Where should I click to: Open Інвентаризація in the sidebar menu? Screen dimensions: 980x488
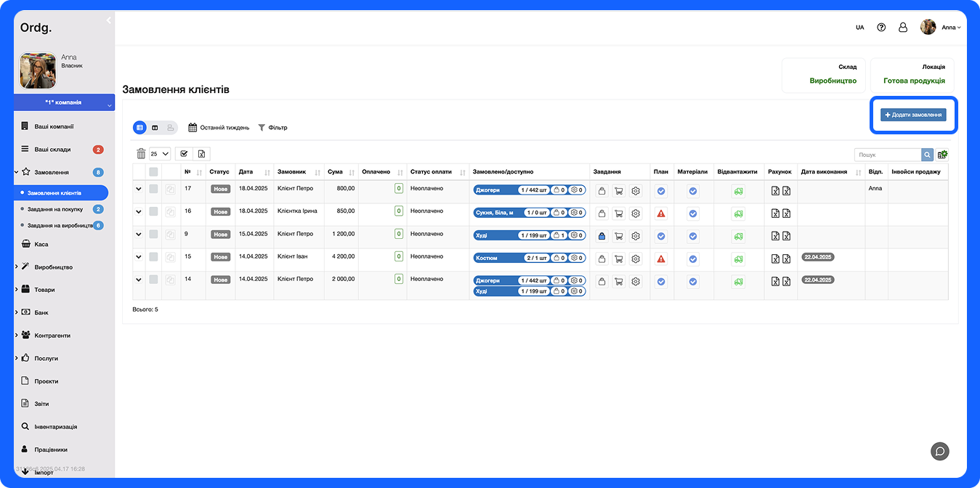click(55, 426)
